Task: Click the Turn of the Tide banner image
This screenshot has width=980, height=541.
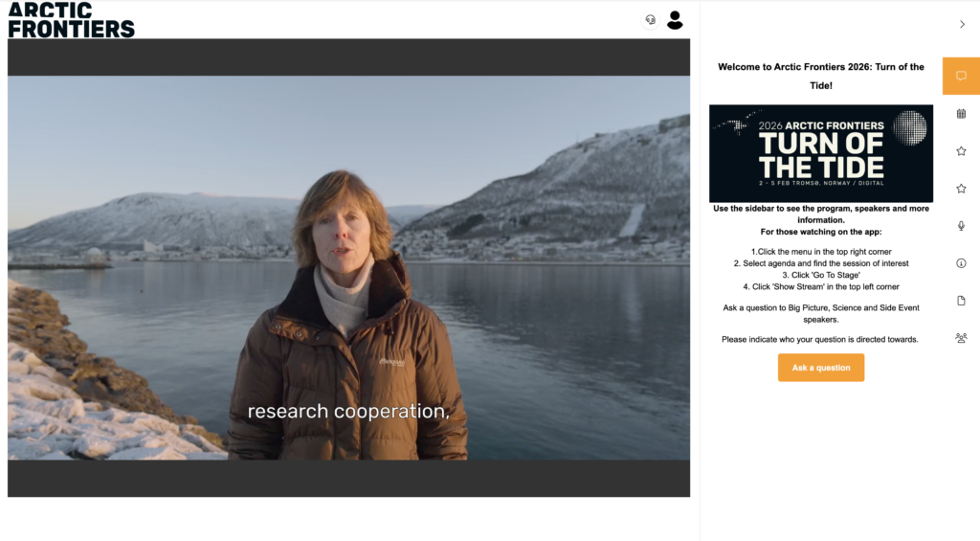Action: [x=821, y=153]
